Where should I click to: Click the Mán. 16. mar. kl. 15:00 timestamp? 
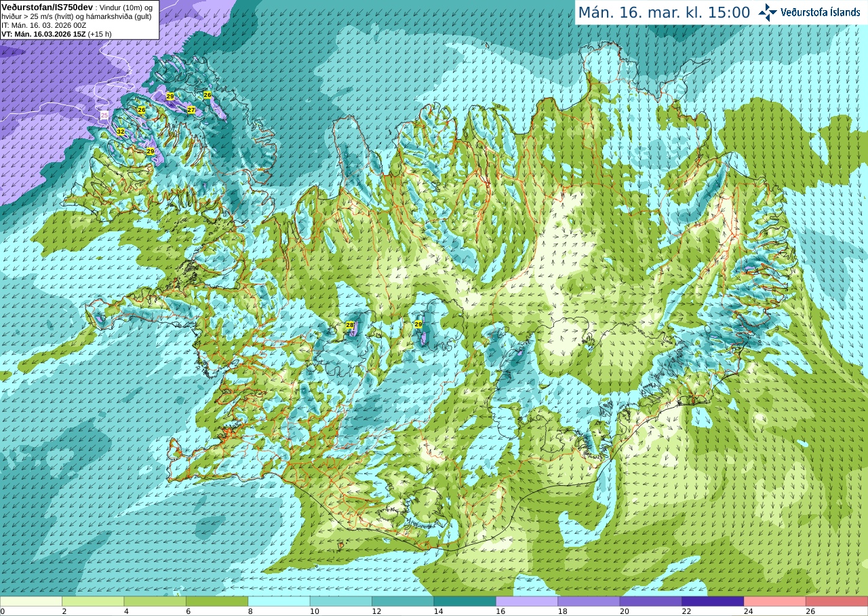coord(664,13)
